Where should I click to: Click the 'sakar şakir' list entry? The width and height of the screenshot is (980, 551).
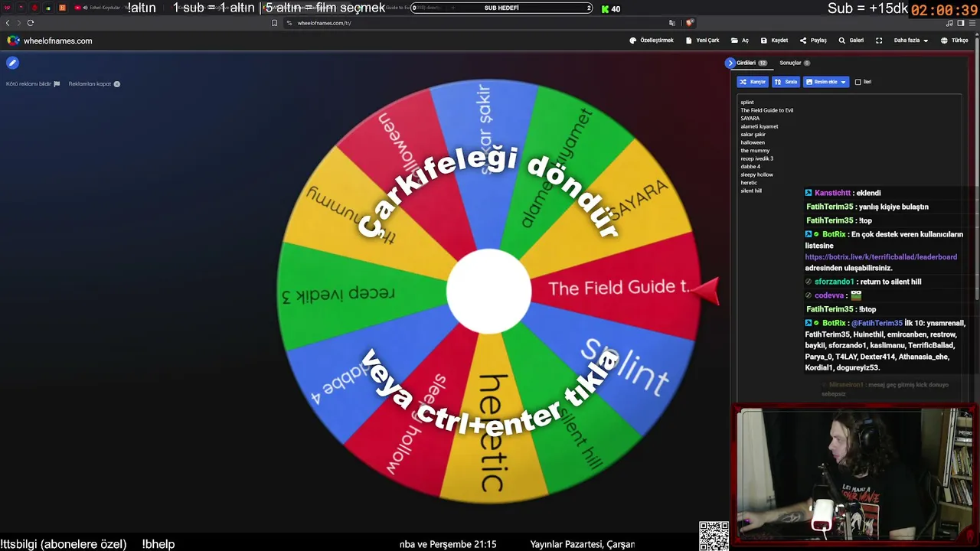[x=753, y=135]
